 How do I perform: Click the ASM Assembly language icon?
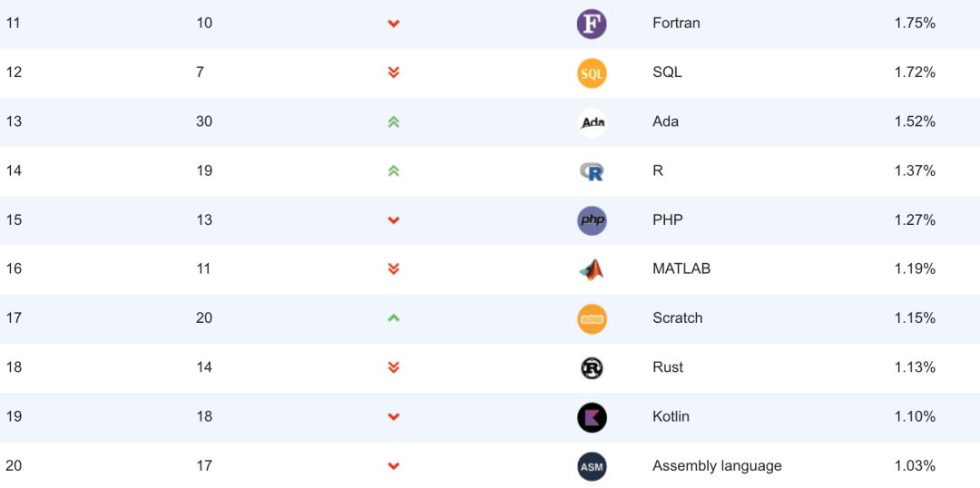(592, 466)
